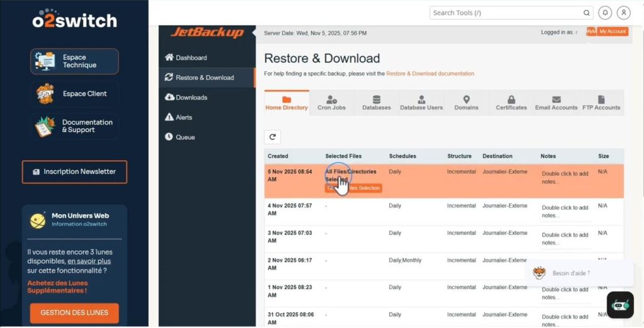Image resolution: width=644 pixels, height=328 pixels.
Task: Click the JetBackup logo
Action: (208, 33)
